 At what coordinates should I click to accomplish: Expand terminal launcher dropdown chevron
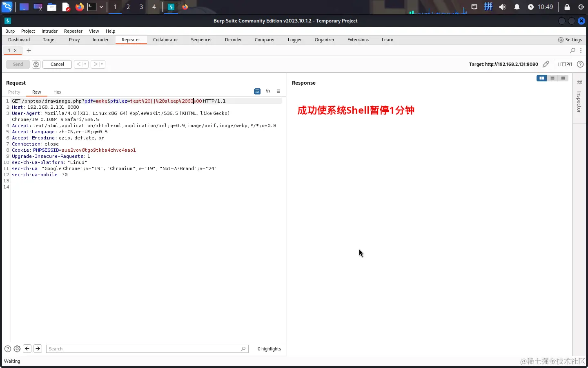coord(101,7)
